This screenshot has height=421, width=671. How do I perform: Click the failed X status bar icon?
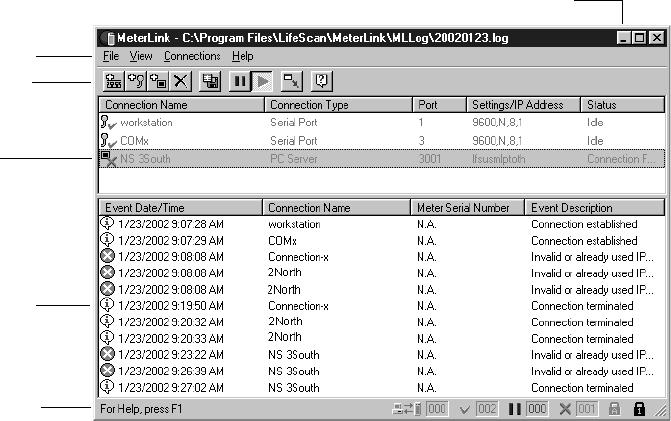coord(565,409)
